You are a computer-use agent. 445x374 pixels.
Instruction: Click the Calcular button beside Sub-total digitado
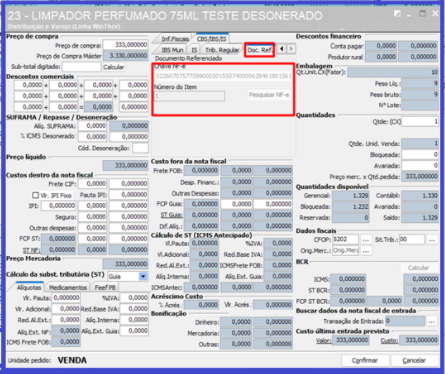[x=113, y=67]
